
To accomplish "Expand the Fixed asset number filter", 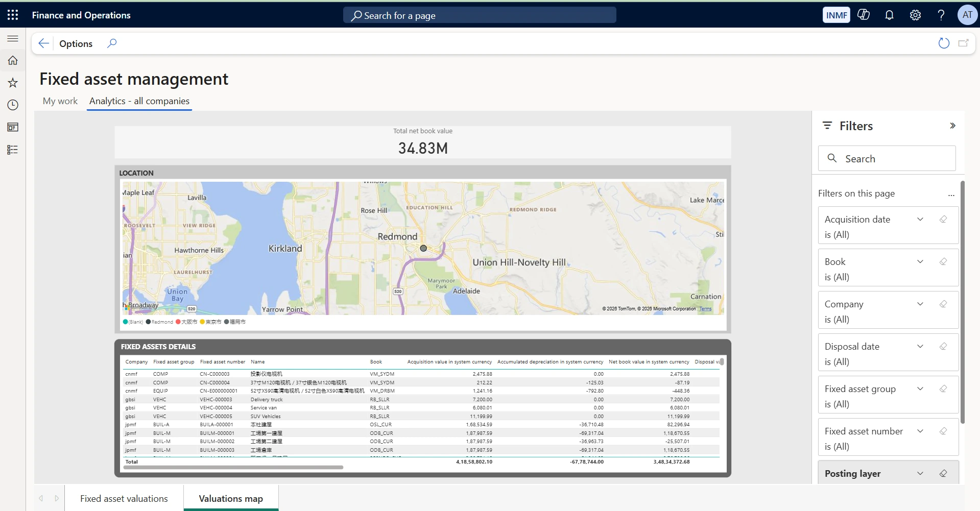I will (x=920, y=431).
